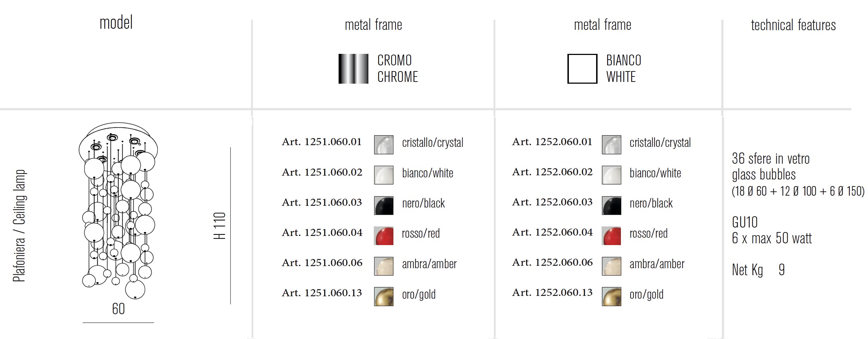
Task: Click article code Art. 1251.060.01
Action: pyautogui.click(x=322, y=142)
